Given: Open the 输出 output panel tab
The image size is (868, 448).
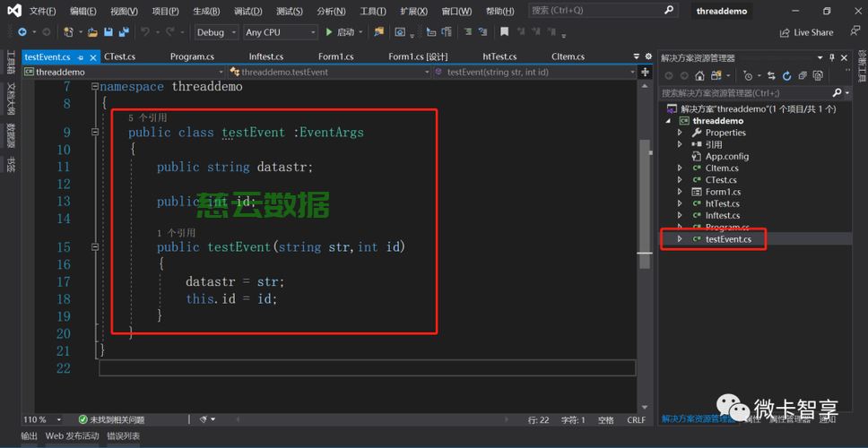Looking at the screenshot, I should pos(30,435).
